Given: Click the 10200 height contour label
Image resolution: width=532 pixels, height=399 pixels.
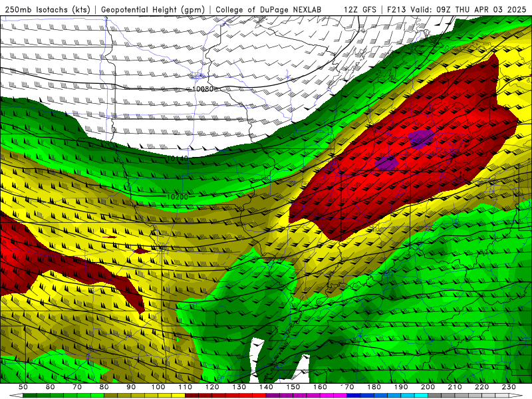Looking at the screenshot, I should 178,197.
